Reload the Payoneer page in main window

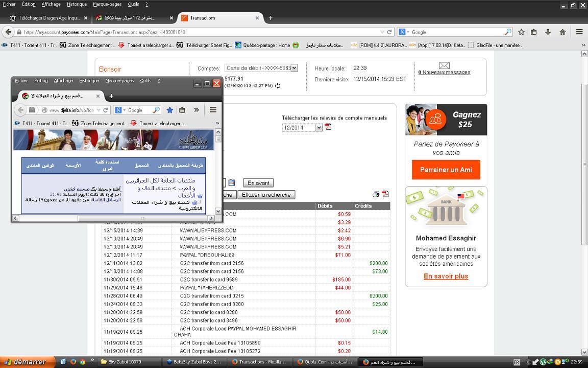389,32
